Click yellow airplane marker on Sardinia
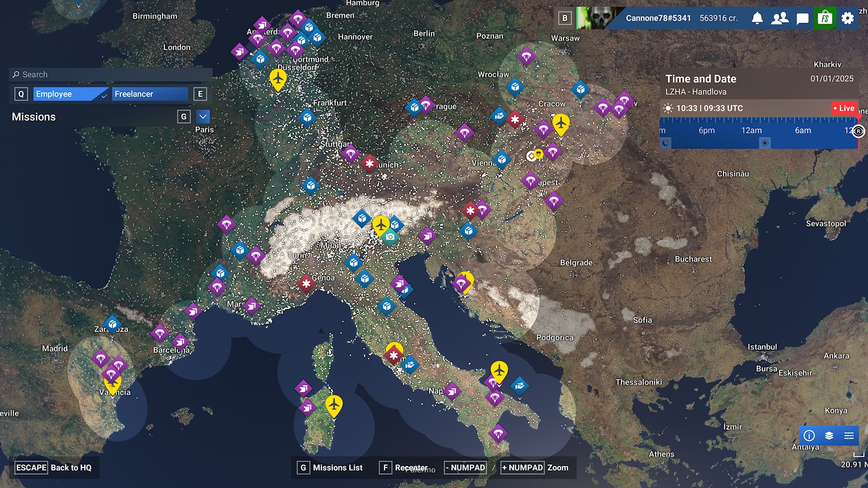 334,405
